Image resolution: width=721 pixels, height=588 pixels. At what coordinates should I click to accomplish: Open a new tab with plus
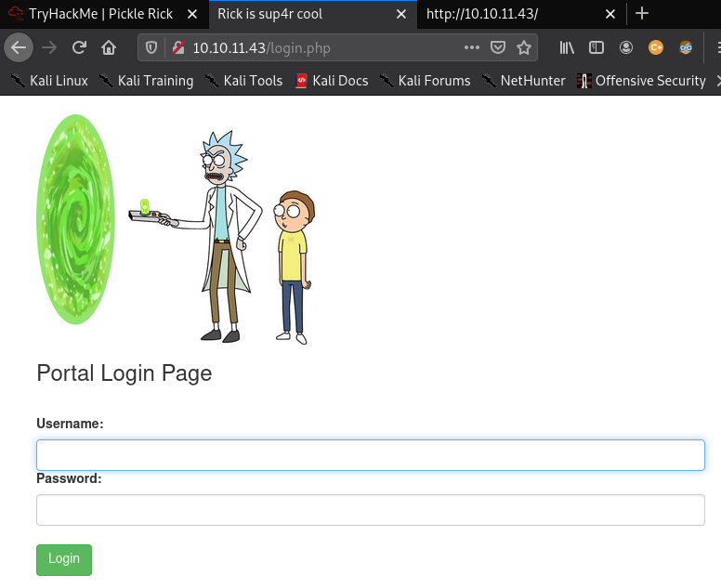642,14
